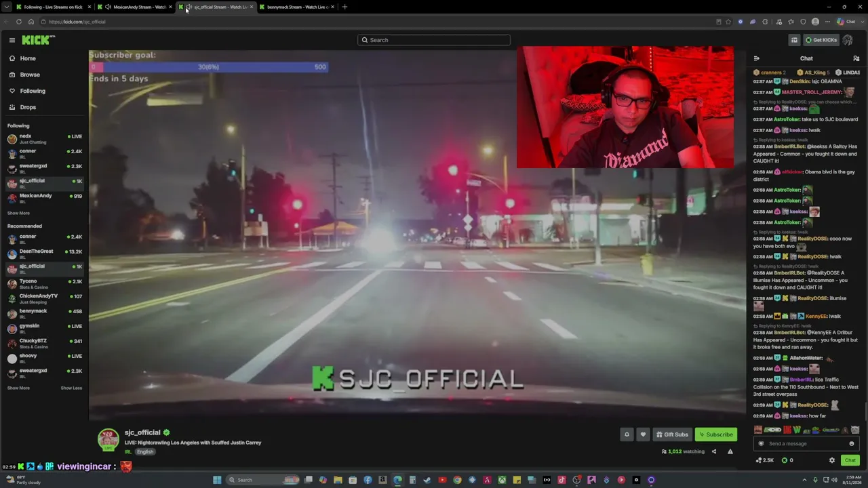Click the IRL category link under title
The height and width of the screenshot is (488, 868).
(127, 452)
